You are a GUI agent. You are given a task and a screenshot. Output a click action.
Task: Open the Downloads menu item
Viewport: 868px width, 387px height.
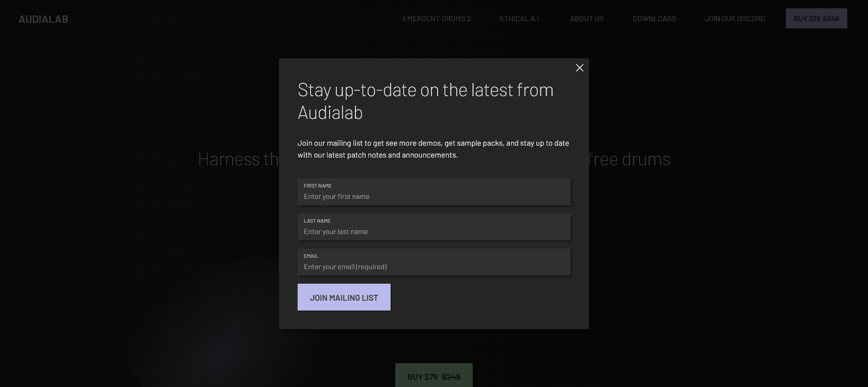coord(654,19)
